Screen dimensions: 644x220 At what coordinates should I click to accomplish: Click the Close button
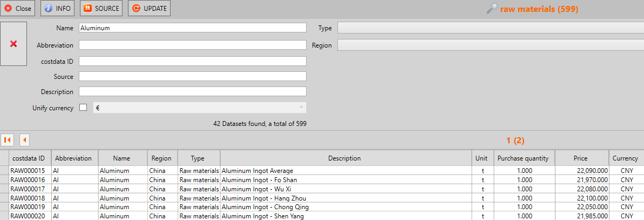tap(18, 8)
